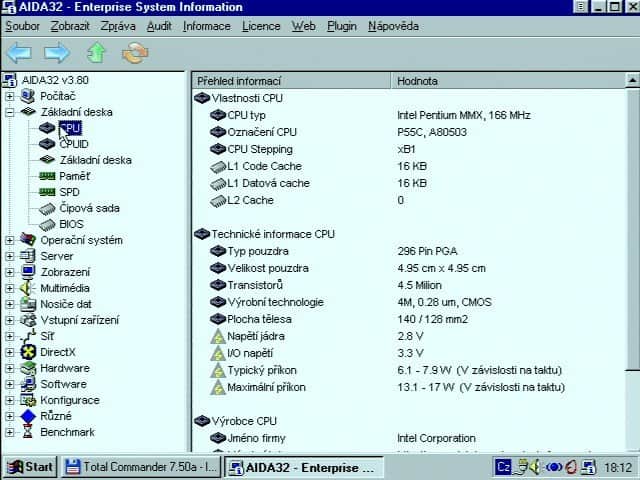Click the orange Refresh toolbar icon
This screenshot has height=480, width=640.
click(x=135, y=53)
